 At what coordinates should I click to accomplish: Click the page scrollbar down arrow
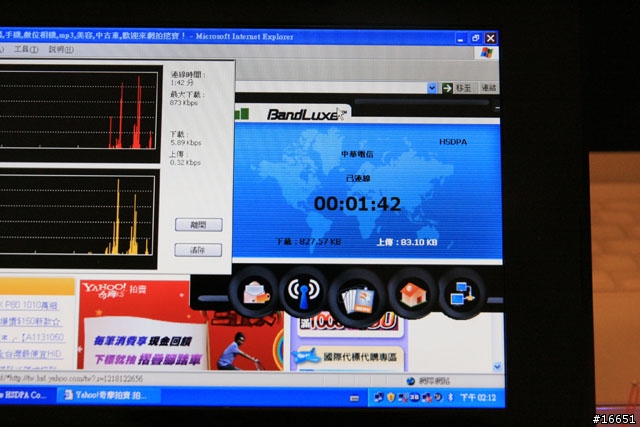(497, 367)
